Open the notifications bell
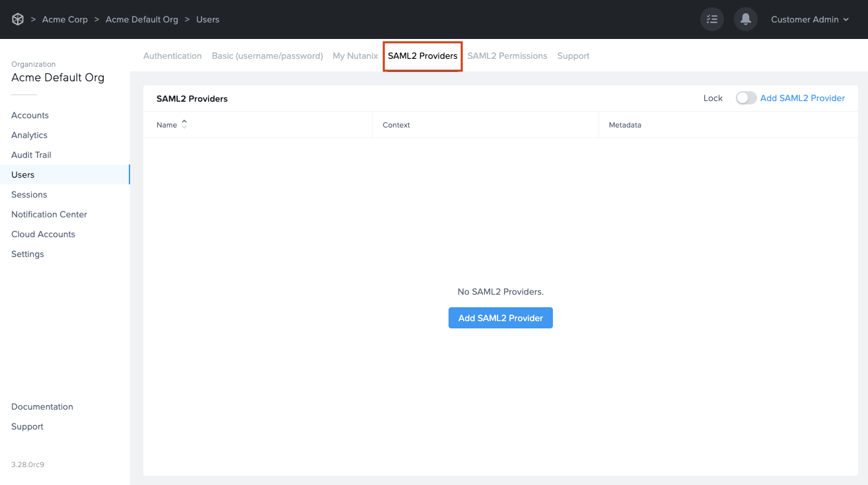Screen dimensions: 868x485 point(745,19)
